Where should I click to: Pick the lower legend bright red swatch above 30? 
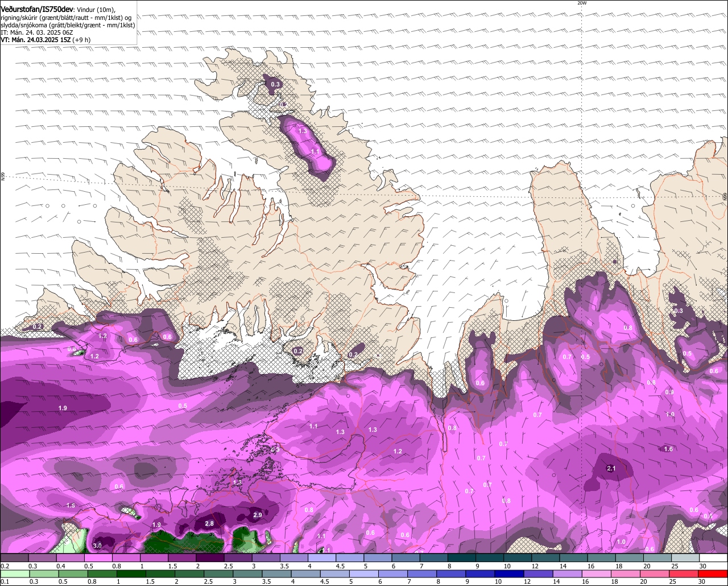pyautogui.click(x=714, y=573)
